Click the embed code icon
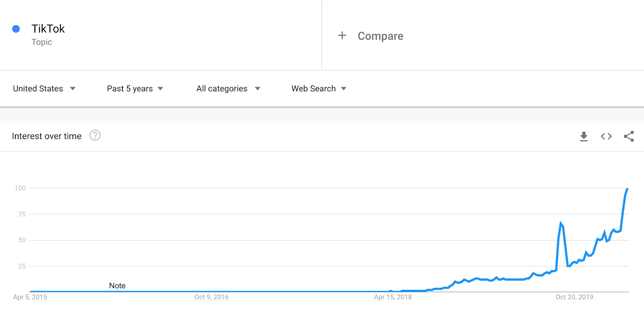 [606, 136]
